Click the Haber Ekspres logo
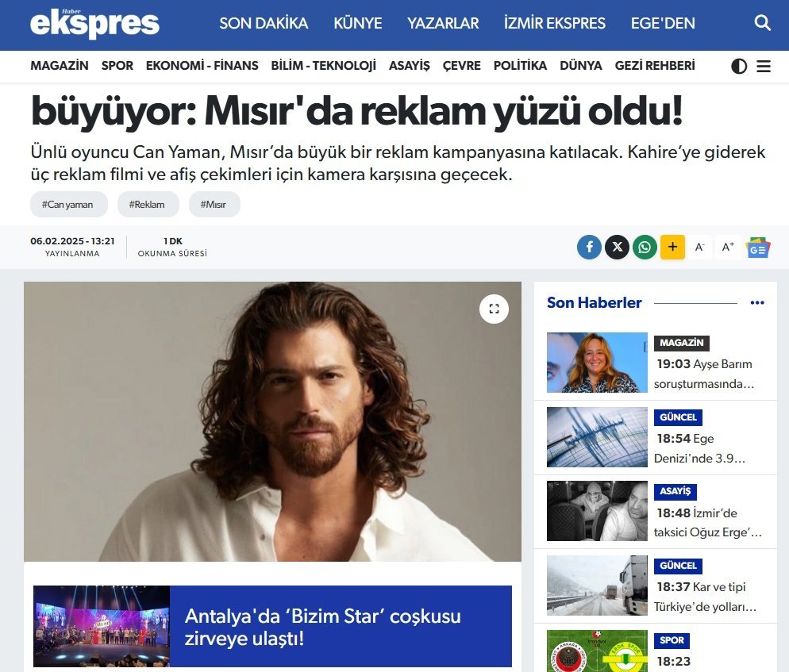Image resolution: width=789 pixels, height=672 pixels. [94, 23]
